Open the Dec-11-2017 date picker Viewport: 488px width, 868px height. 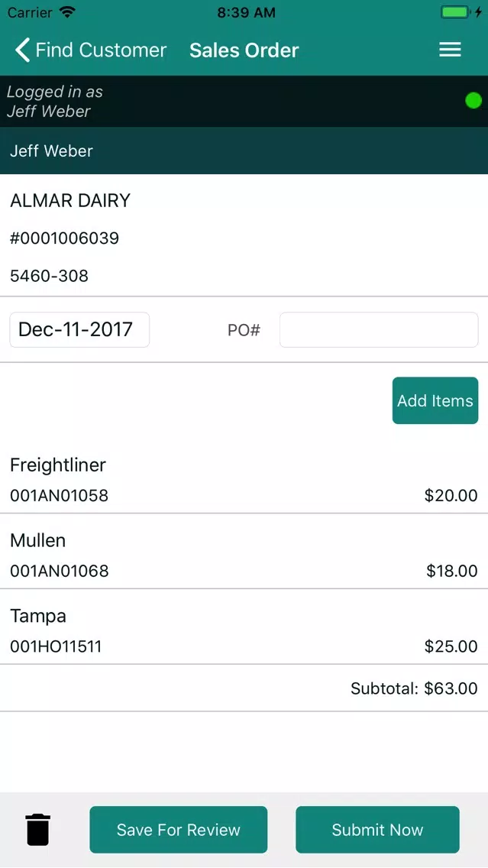(79, 330)
